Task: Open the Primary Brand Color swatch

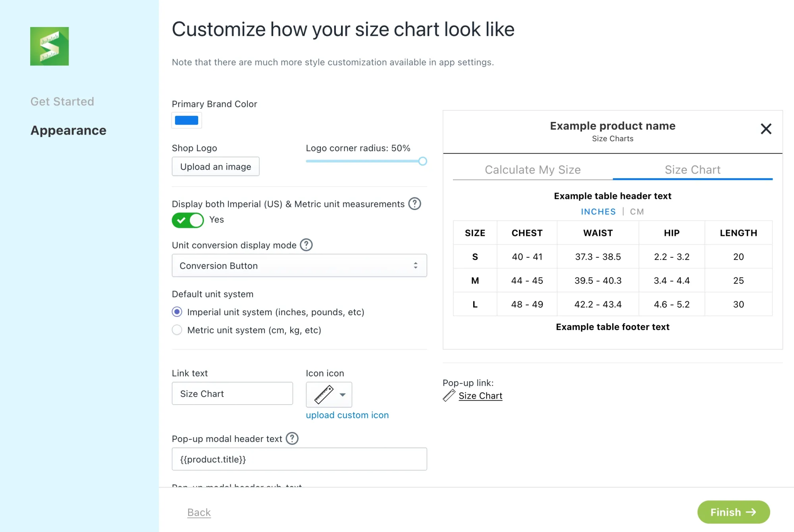Action: pyautogui.click(x=187, y=120)
